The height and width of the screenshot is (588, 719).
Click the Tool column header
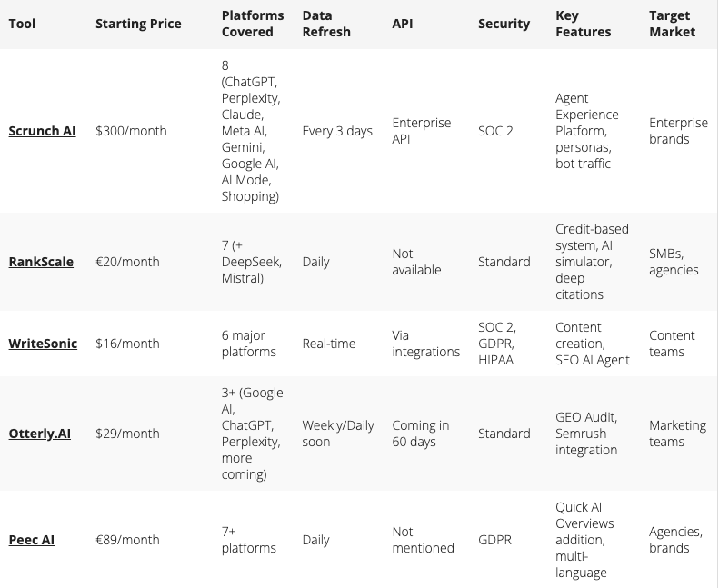tap(22, 24)
